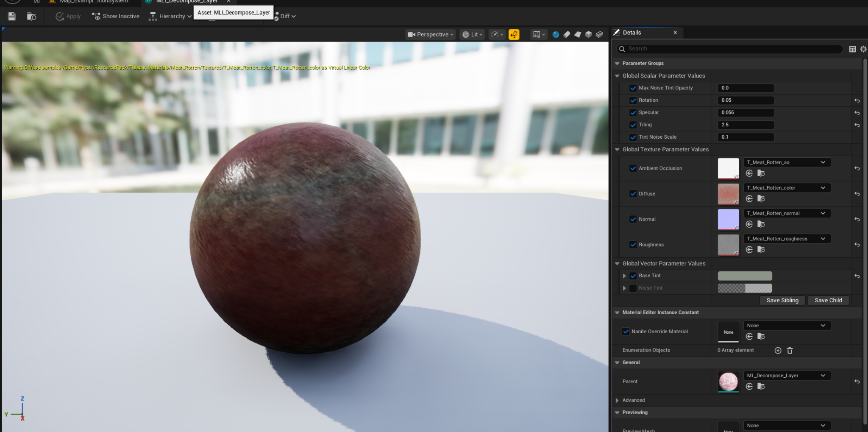Select the plane preview mesh icon
This screenshot has height=432, width=868.
578,34
